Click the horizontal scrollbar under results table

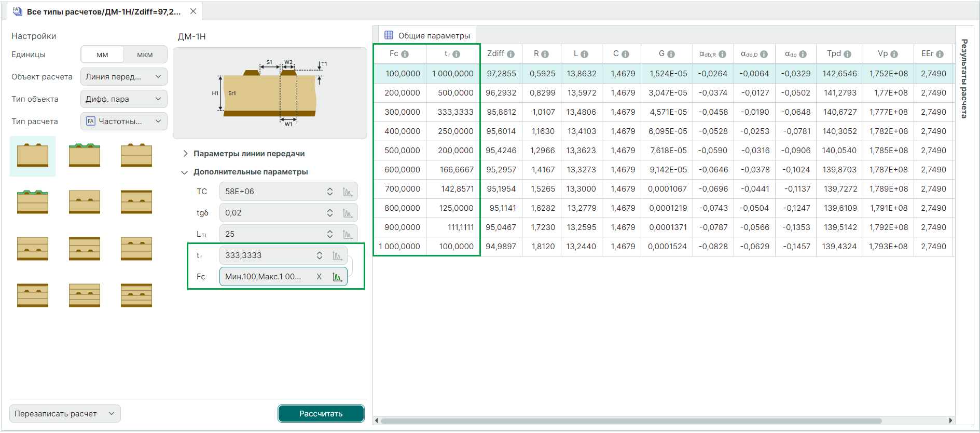pos(630,421)
